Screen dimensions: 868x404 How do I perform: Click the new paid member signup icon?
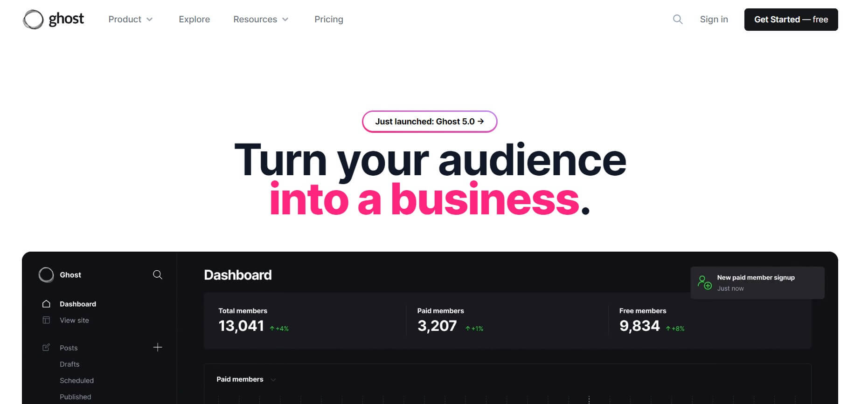coord(704,282)
